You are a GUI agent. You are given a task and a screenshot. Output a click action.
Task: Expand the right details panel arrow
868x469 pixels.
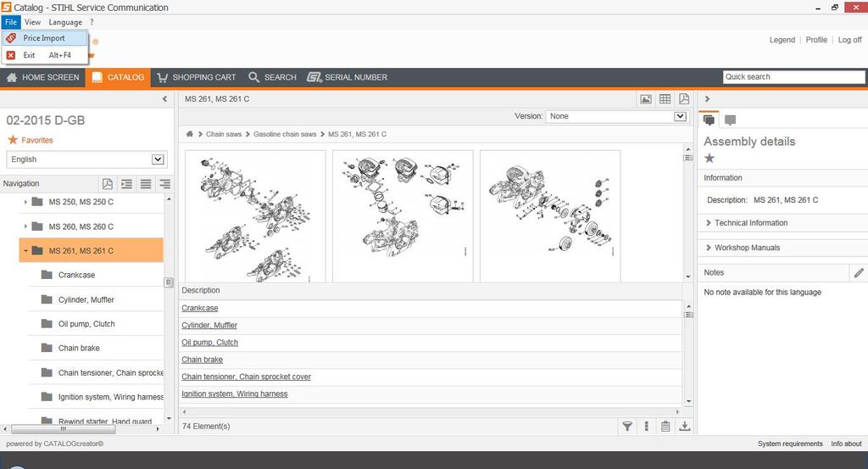(707, 99)
